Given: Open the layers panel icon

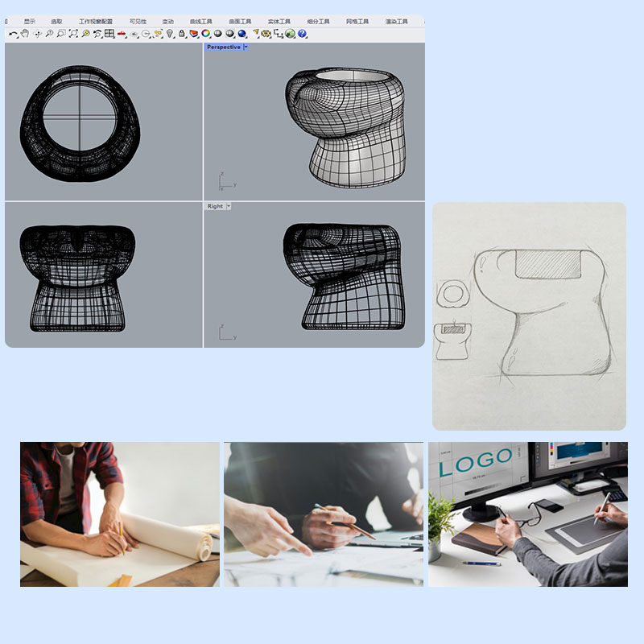Looking at the screenshot, I should 194,34.
